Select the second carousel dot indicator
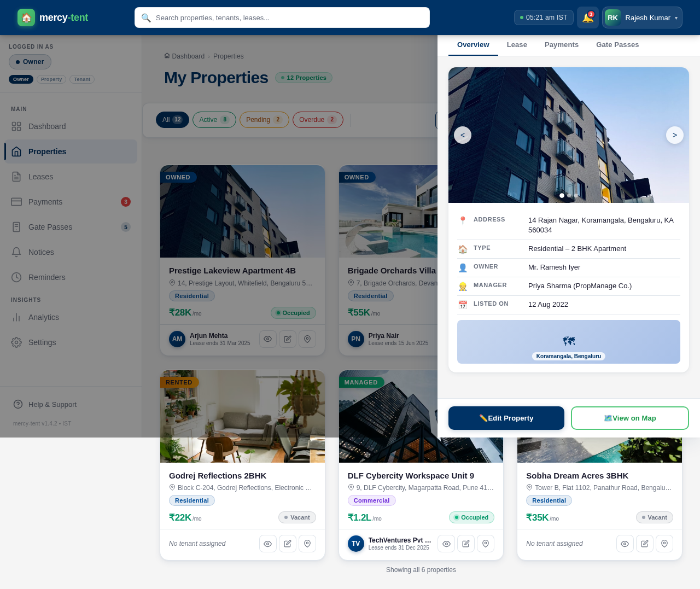Image resolution: width=700 pixels, height=589 pixels. tap(568, 195)
